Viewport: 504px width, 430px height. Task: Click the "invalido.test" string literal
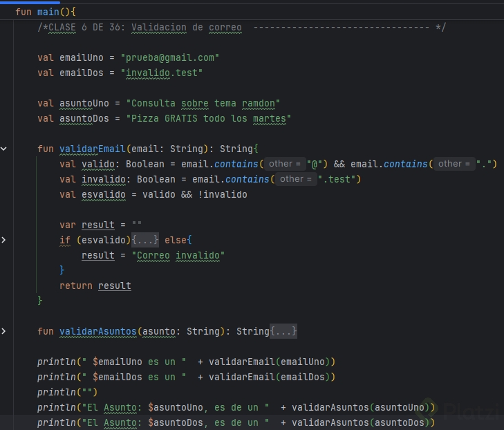162,73
